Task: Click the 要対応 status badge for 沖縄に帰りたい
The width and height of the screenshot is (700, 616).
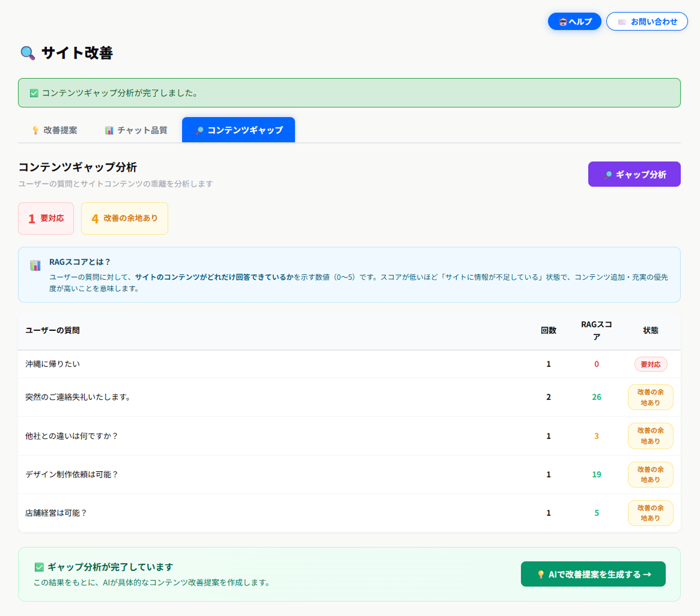Action: tap(651, 364)
